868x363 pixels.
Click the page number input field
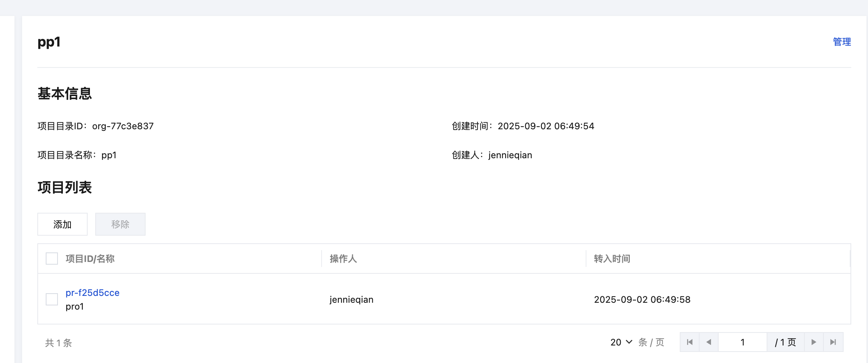[742, 342]
